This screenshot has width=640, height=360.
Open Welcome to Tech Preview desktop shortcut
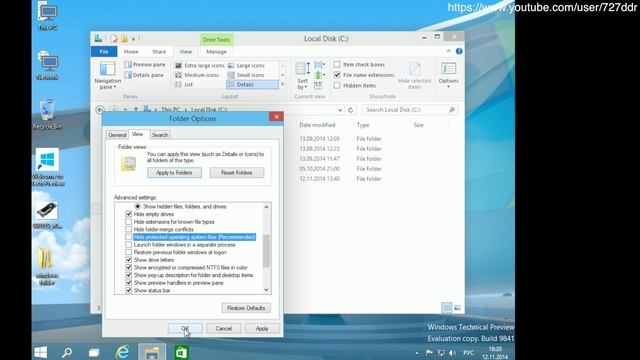pyautogui.click(x=48, y=167)
